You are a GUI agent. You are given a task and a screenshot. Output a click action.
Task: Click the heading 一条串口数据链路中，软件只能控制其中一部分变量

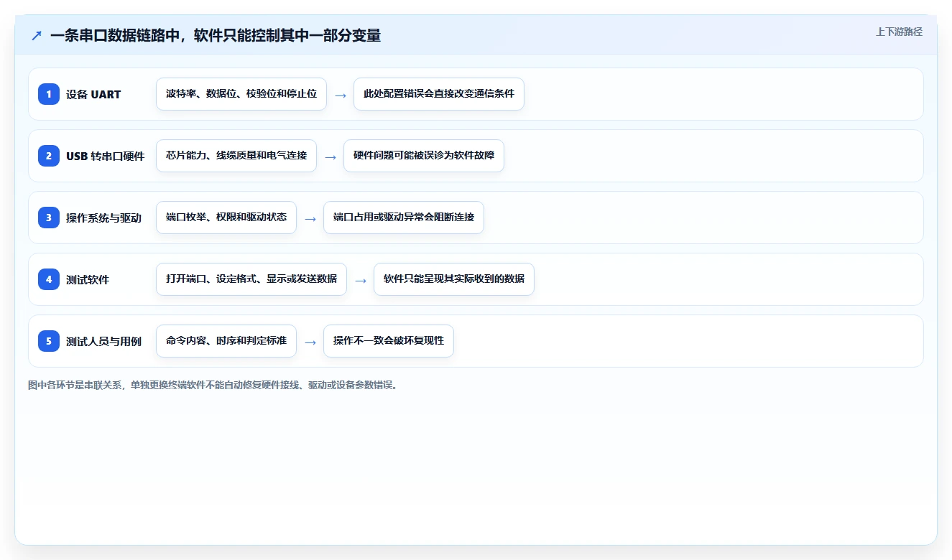(x=216, y=35)
